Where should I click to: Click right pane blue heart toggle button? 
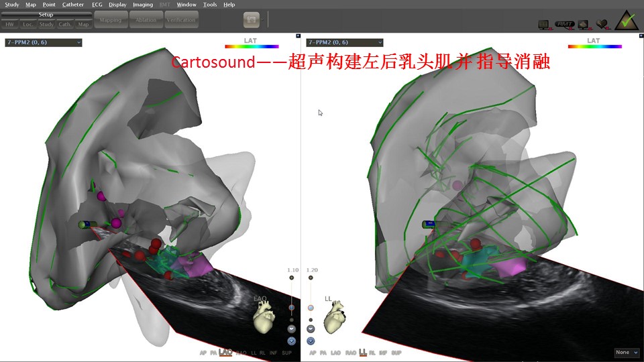(x=311, y=341)
